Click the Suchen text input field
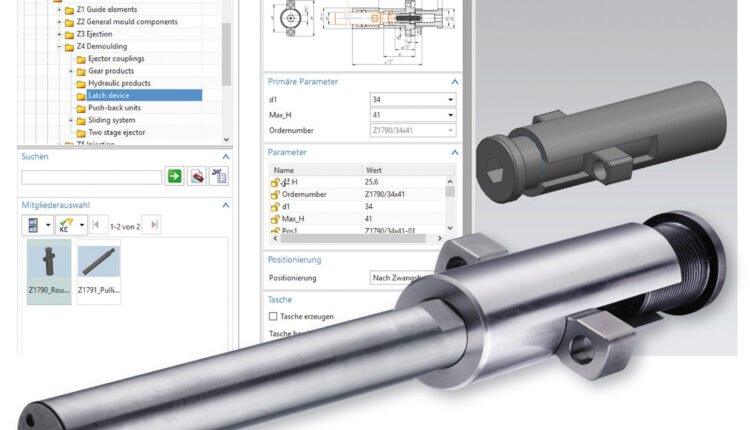Image resolution: width=750 pixels, height=430 pixels. coord(91,177)
